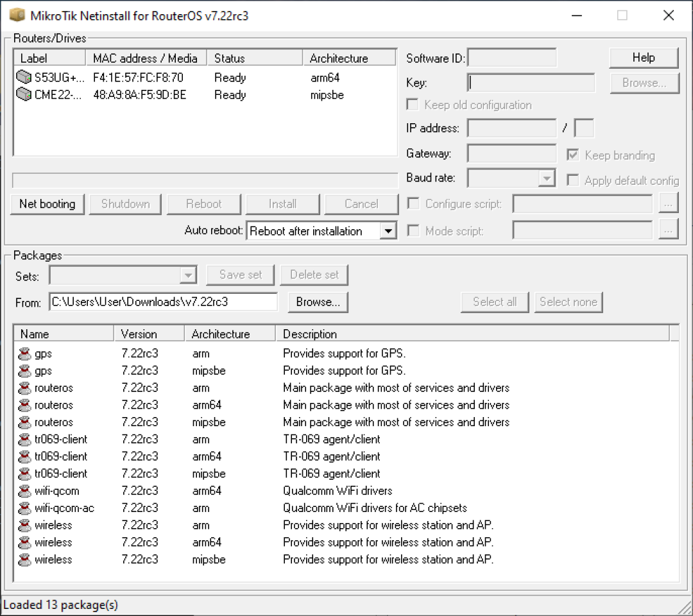Click Browse next to Key field
The width and height of the screenshot is (693, 616).
(x=644, y=83)
